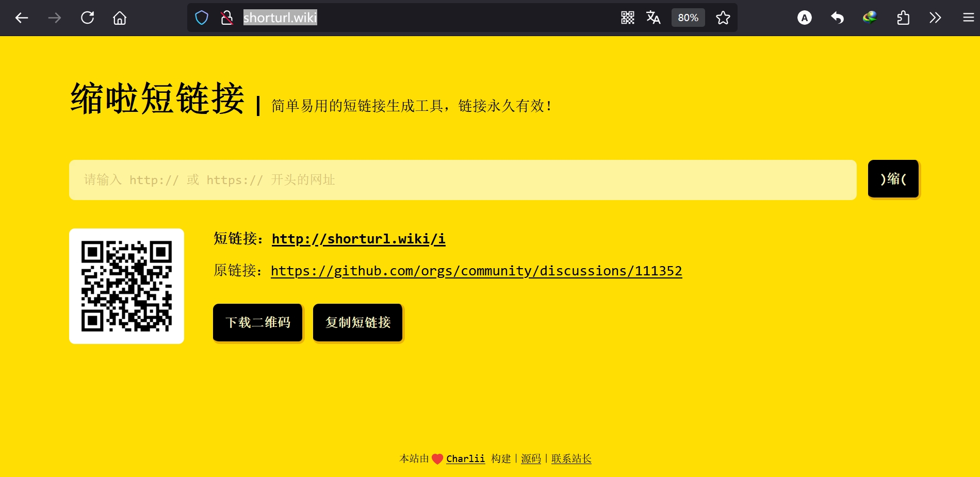Click the undo arrow extension icon
980x477 pixels.
click(x=837, y=18)
